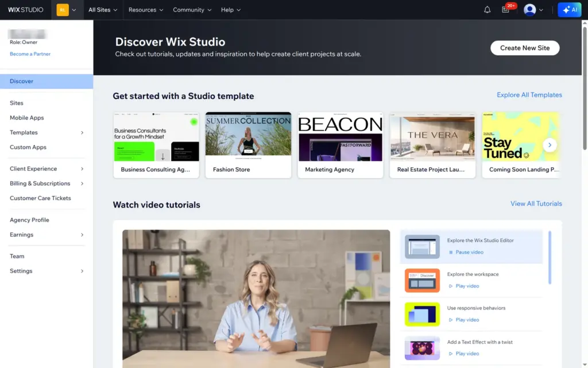The width and height of the screenshot is (588, 368).
Task: Click the main tutorial video player
Action: click(256, 299)
